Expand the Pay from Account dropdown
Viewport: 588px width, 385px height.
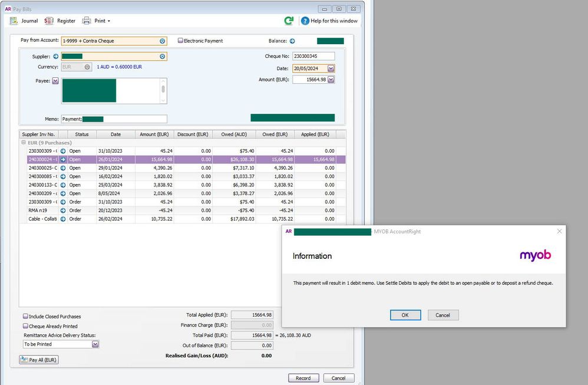[162, 41]
